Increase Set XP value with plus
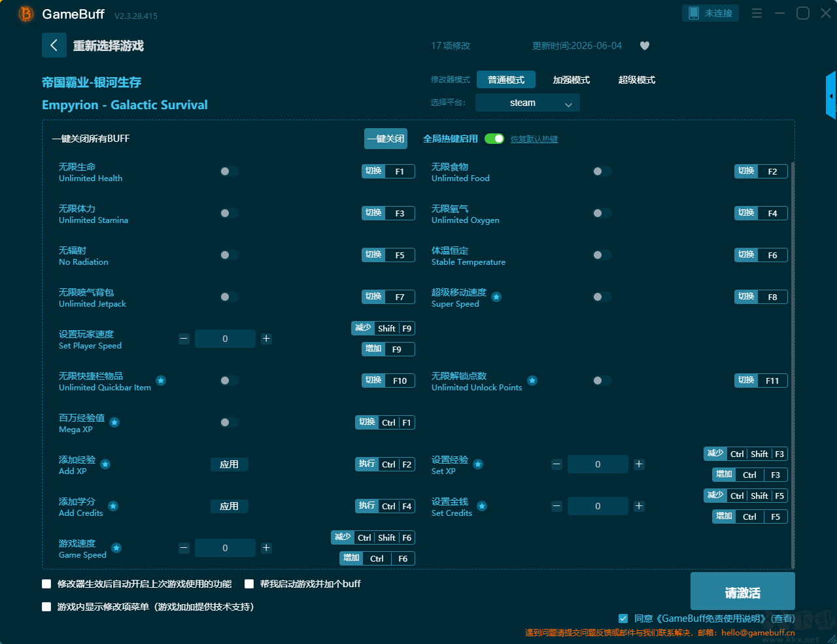Viewport: 837px width, 644px height. (639, 464)
